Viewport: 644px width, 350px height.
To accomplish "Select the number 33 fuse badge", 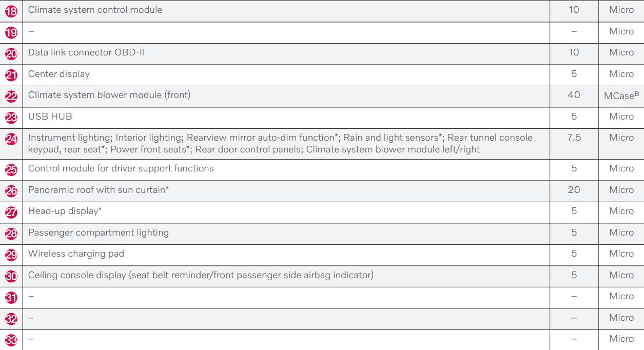I will pyautogui.click(x=11, y=340).
